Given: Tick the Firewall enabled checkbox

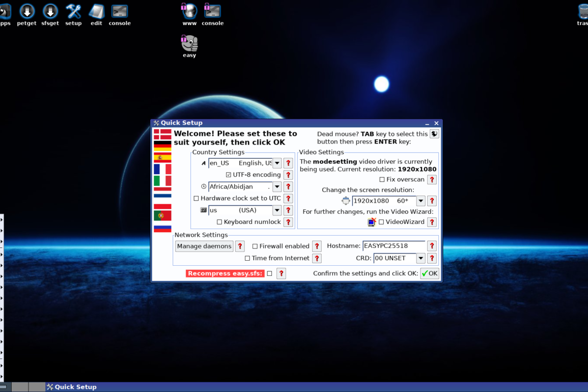Looking at the screenshot, I should tap(255, 246).
